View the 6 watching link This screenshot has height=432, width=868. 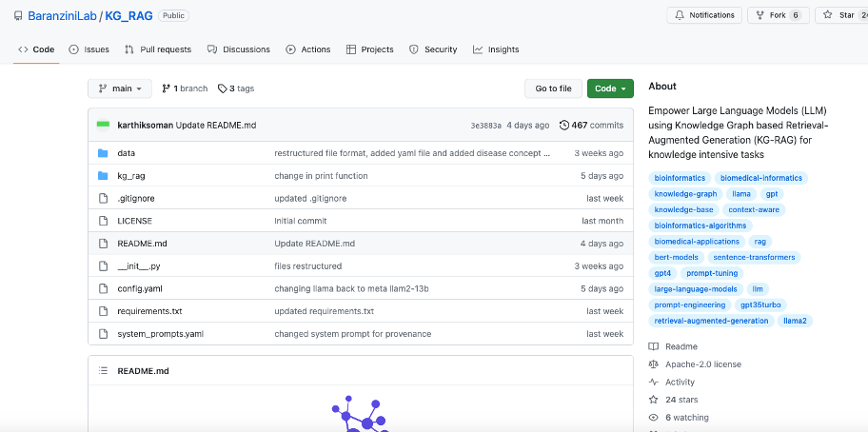pyautogui.click(x=679, y=418)
